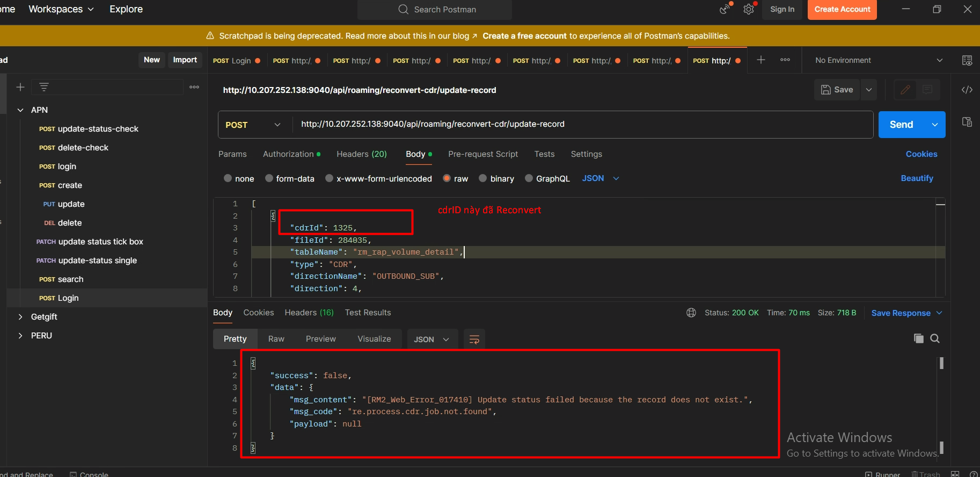Switch to the Headers (20) tab
Viewport: 980px width, 477px height.
(x=361, y=154)
